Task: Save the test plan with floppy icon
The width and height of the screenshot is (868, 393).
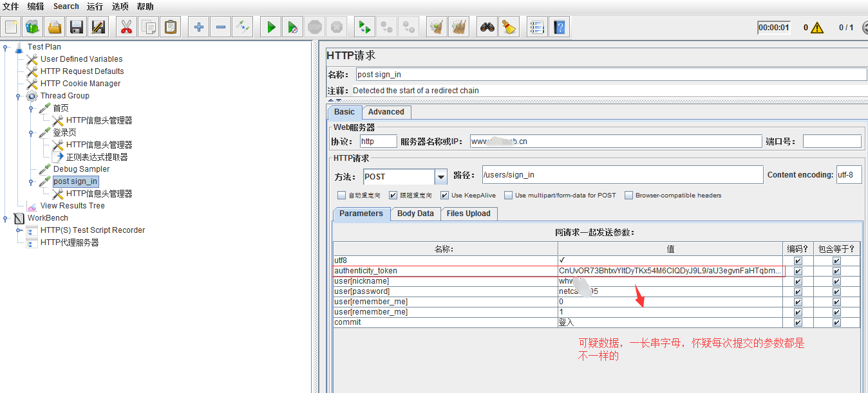Action: click(77, 27)
